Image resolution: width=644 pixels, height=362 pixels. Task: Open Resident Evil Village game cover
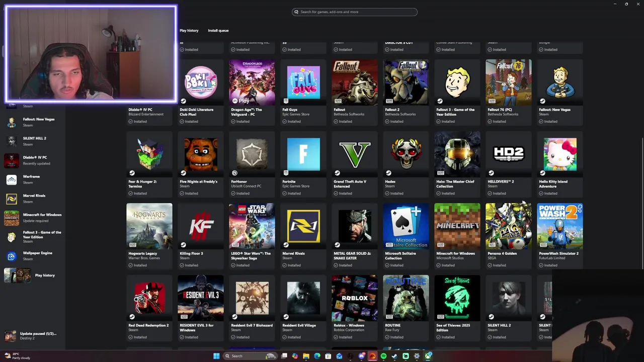[303, 298]
